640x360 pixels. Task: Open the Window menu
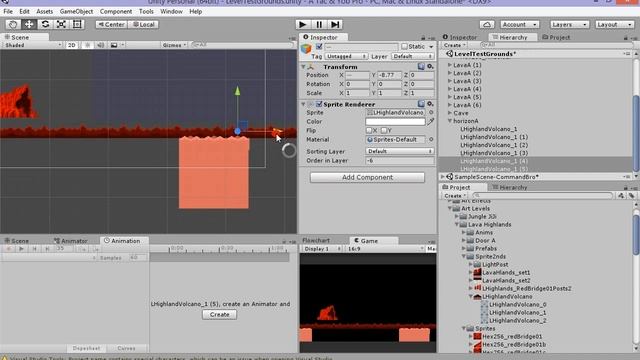(171, 11)
